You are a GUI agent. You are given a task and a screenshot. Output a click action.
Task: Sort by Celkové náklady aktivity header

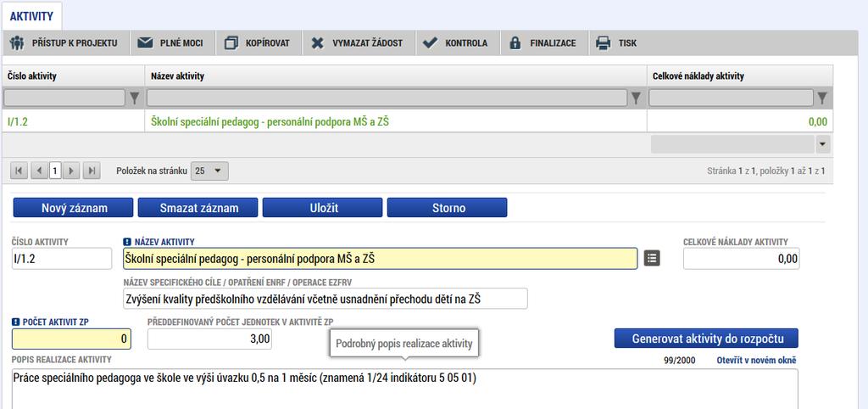(x=739, y=76)
